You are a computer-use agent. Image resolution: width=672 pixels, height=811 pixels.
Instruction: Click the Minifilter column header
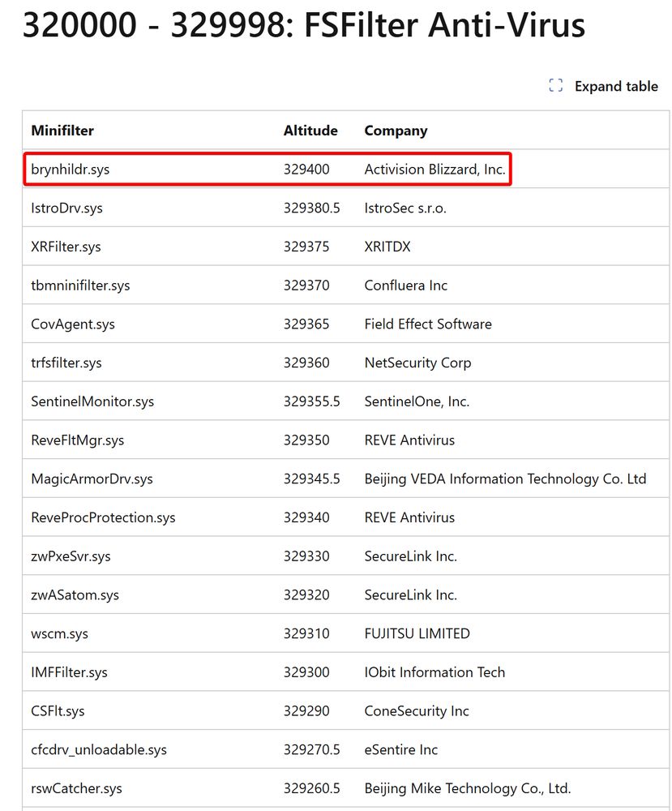pos(62,131)
